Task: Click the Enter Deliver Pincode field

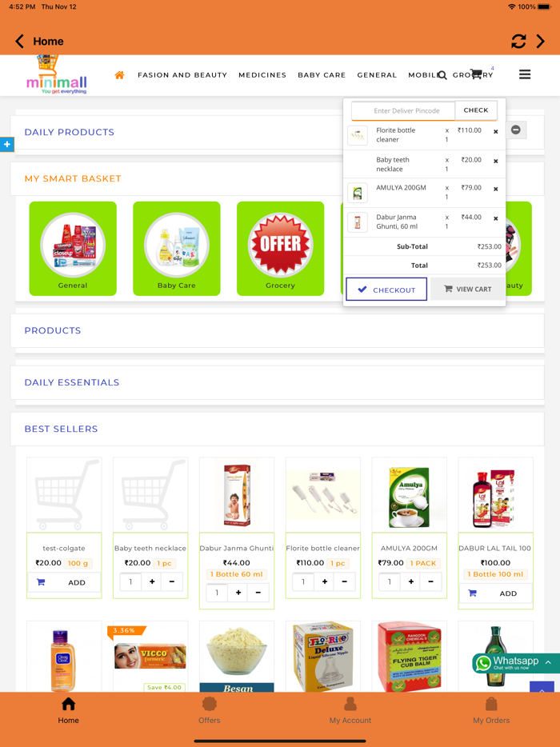Action: point(403,110)
